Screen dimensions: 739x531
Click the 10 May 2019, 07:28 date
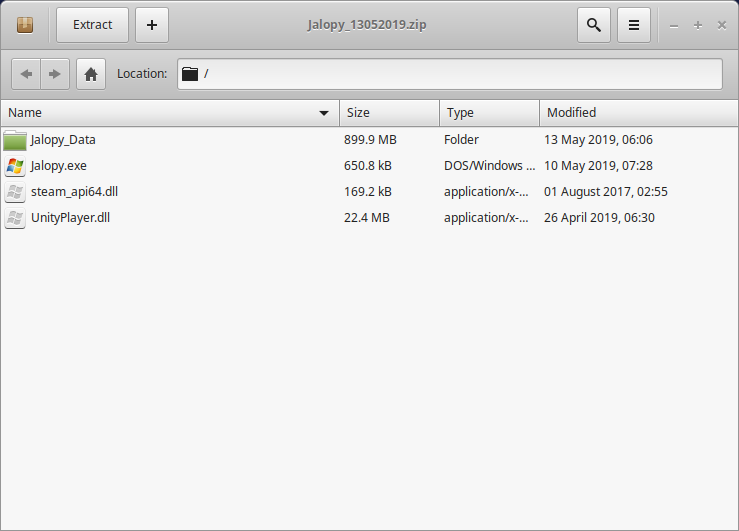pyautogui.click(x=599, y=166)
